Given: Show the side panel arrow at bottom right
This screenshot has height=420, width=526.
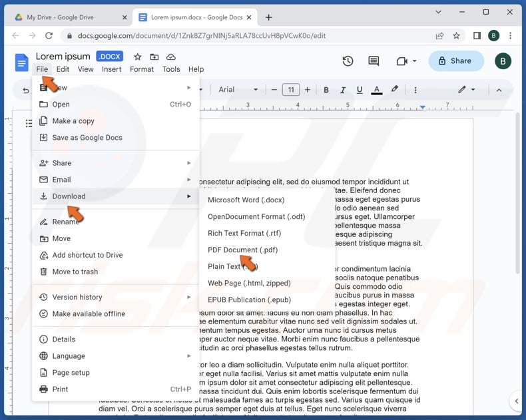Looking at the screenshot, I should pos(516,401).
